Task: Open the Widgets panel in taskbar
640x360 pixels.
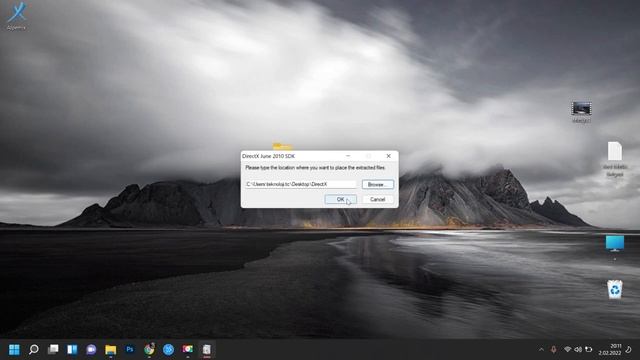Action: tap(72, 349)
